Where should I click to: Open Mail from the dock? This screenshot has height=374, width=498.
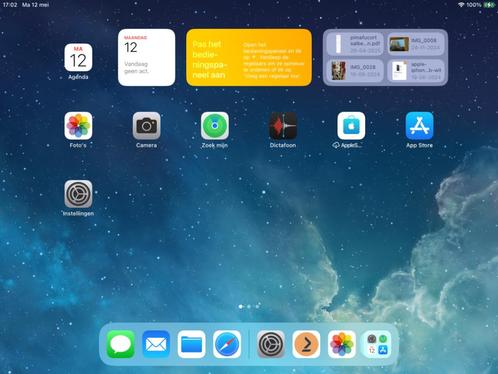coord(156,344)
